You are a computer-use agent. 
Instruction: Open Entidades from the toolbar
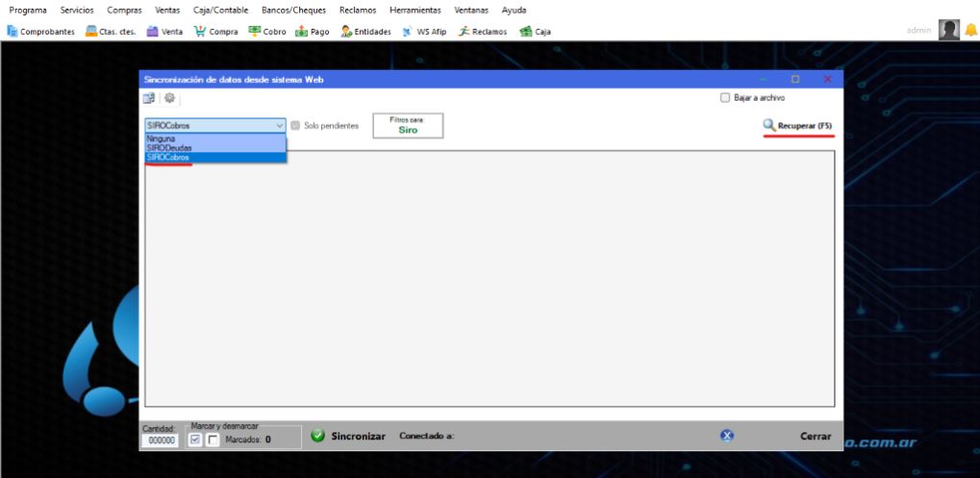tap(366, 31)
